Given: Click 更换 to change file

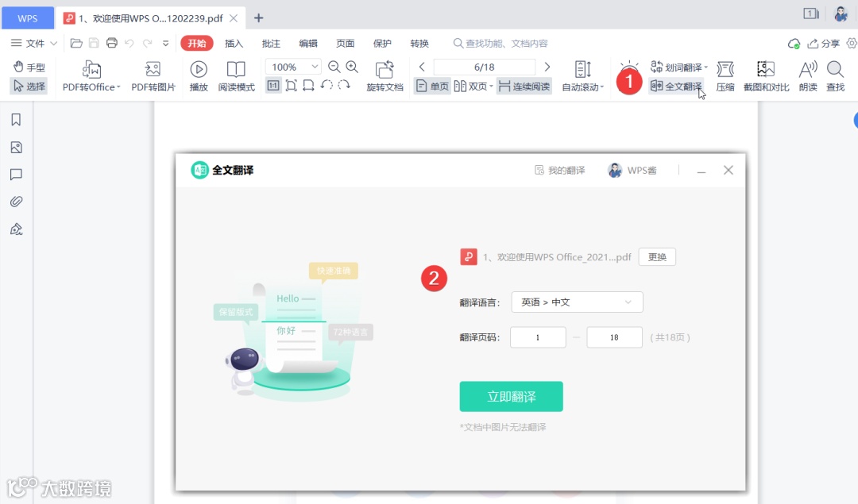Looking at the screenshot, I should point(657,257).
